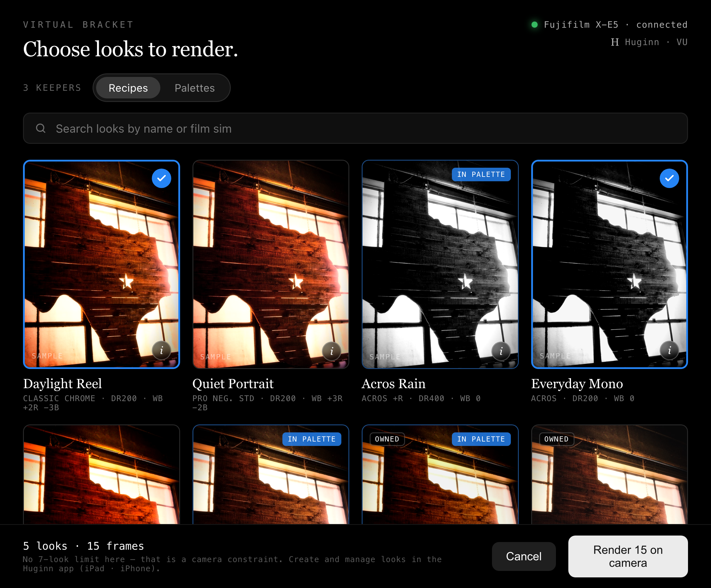Open info for Acros Rain look
The width and height of the screenshot is (711, 588).
coord(501,351)
